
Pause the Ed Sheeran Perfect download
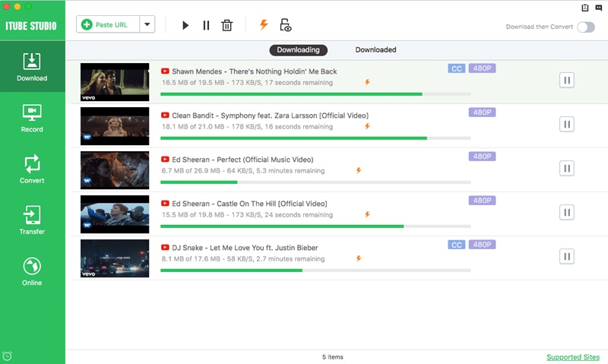point(566,168)
